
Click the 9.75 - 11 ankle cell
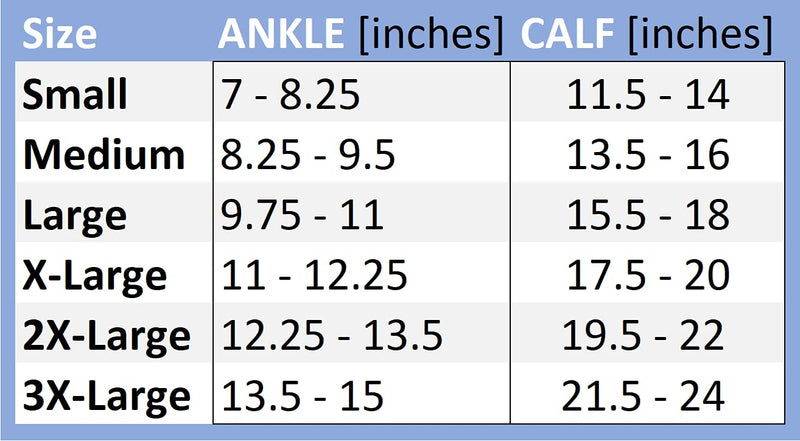(302, 215)
